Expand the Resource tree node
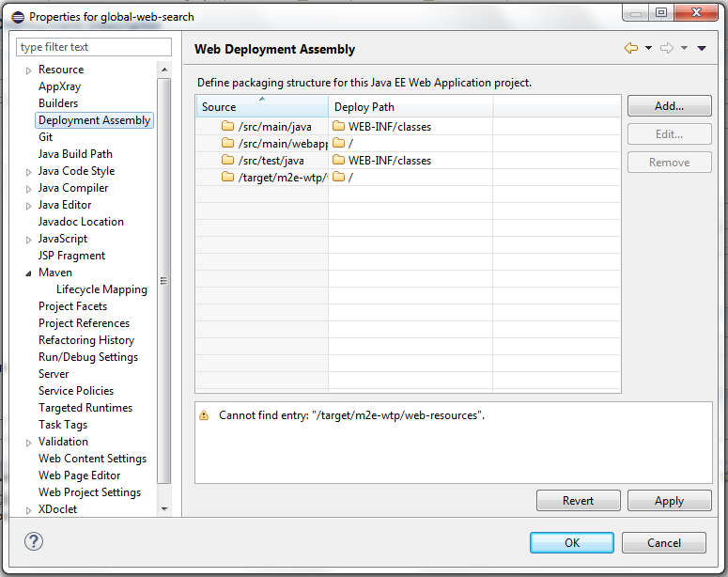 [29, 70]
